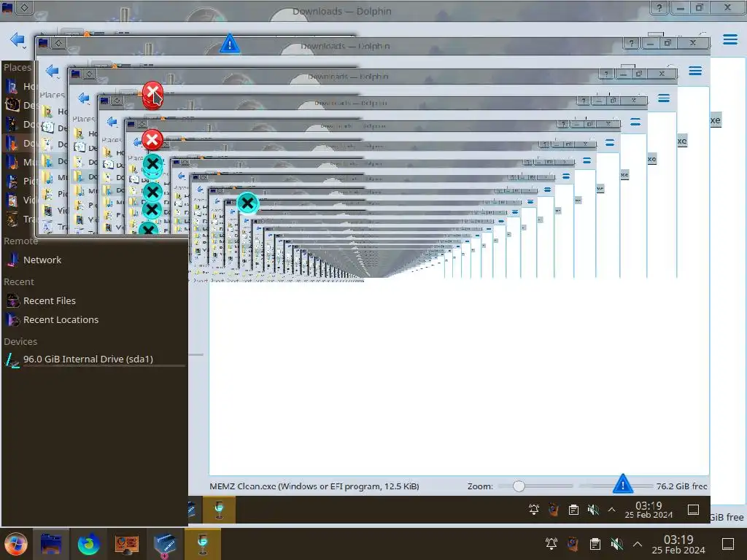Screen dimensions: 747x560
Task: Click the blue warning triangle on the status bar
Action: [622, 483]
